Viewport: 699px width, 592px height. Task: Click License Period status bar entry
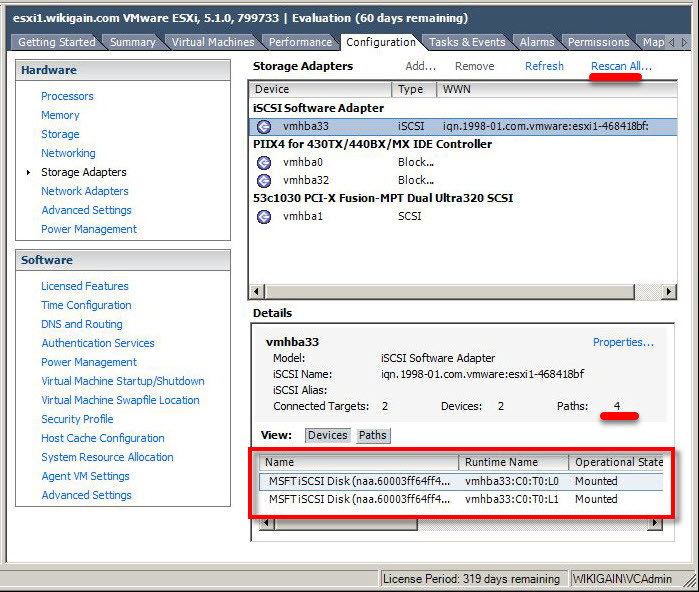point(472,579)
